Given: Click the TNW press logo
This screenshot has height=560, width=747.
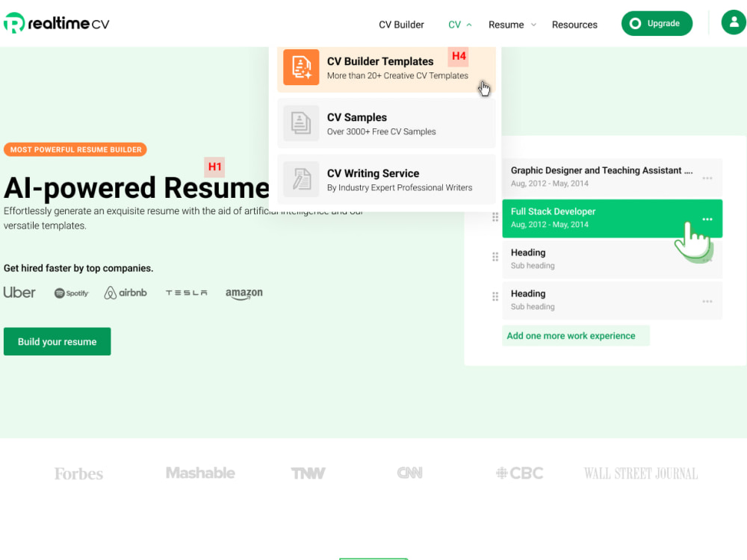Looking at the screenshot, I should pyautogui.click(x=309, y=473).
